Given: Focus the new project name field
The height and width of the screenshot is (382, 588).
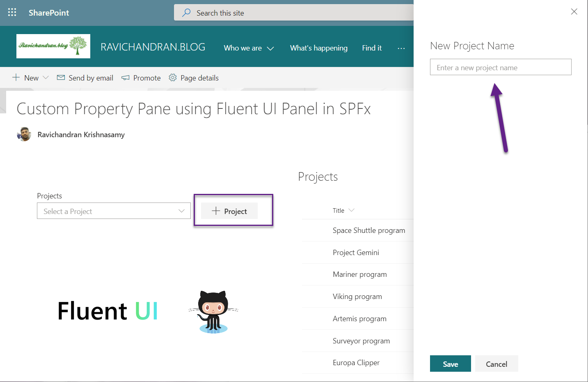Looking at the screenshot, I should tap(500, 67).
